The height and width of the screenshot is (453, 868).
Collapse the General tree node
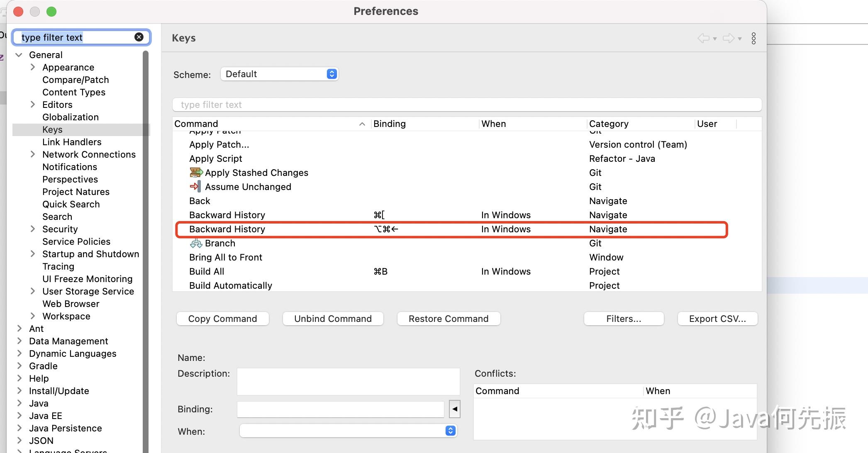[x=19, y=55]
